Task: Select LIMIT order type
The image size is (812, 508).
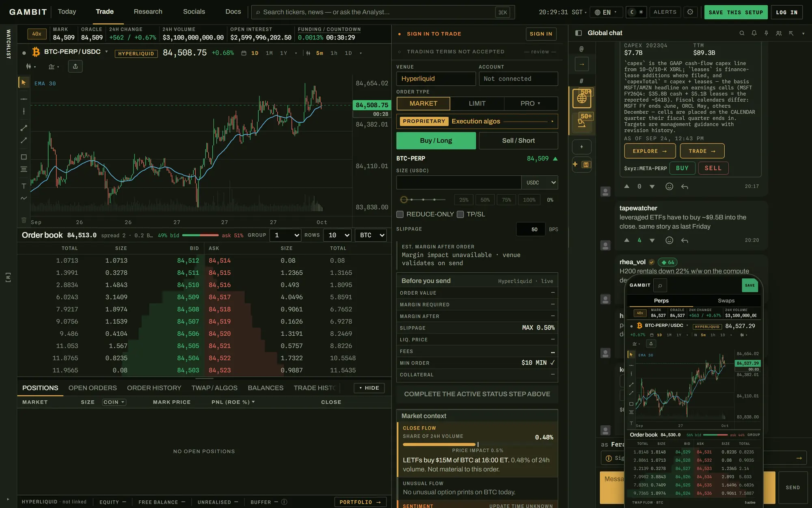Action: click(477, 104)
